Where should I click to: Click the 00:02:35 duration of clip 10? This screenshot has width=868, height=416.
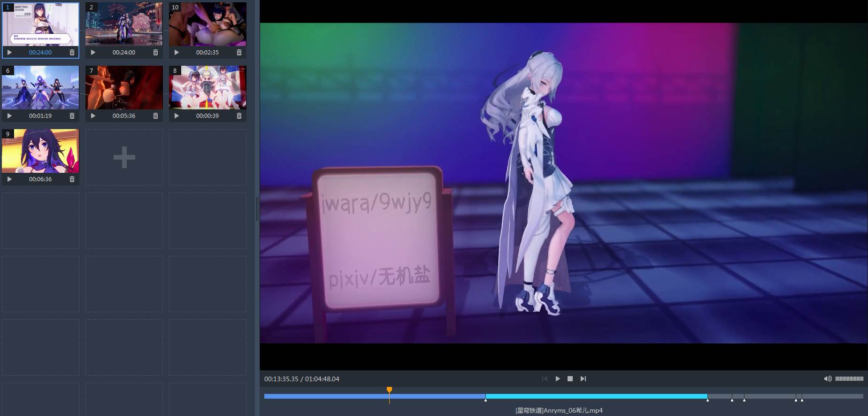point(207,53)
